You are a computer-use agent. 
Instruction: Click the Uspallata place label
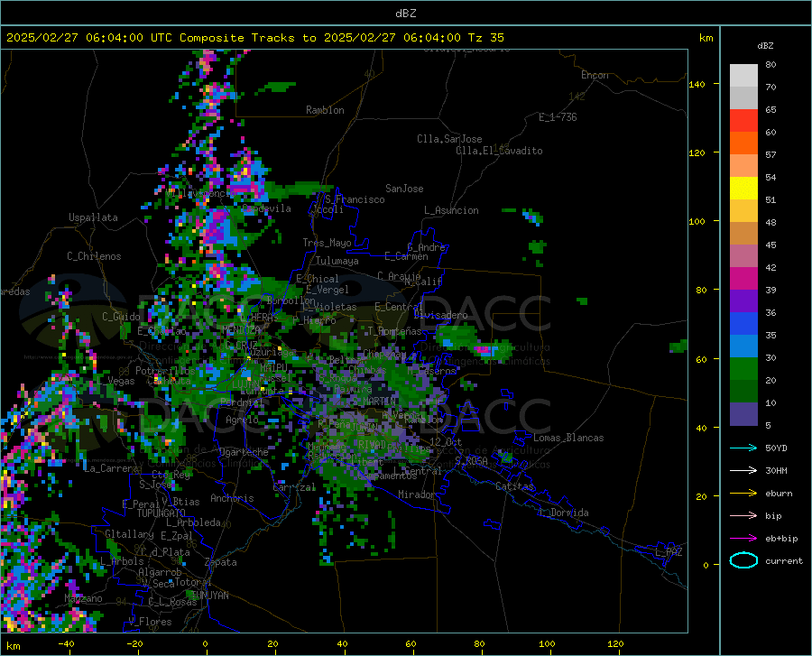click(x=93, y=217)
